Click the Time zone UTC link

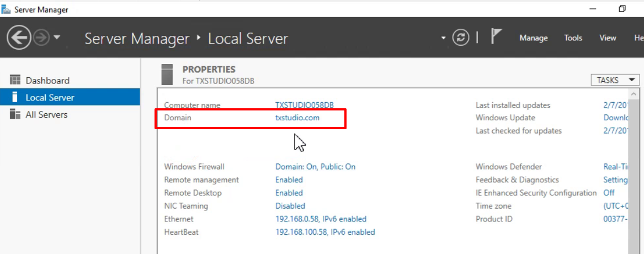click(x=616, y=206)
